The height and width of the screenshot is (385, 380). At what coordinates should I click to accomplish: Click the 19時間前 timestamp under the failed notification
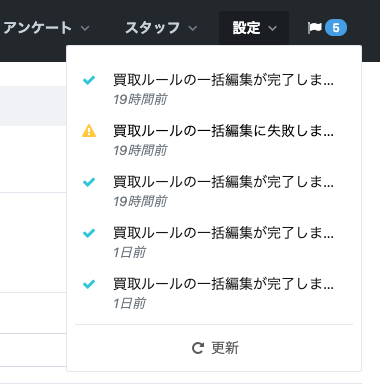pyautogui.click(x=140, y=150)
